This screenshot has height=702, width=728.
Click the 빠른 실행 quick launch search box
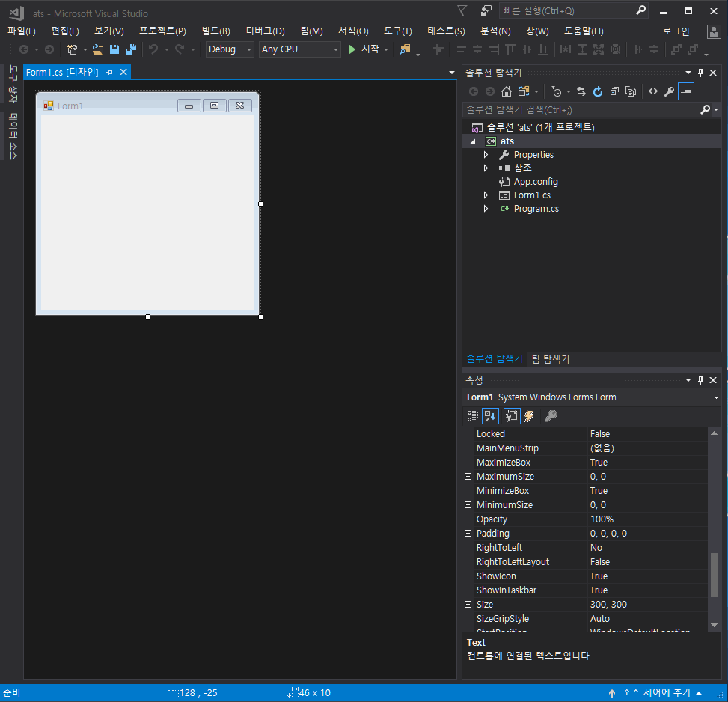pyautogui.click(x=566, y=10)
